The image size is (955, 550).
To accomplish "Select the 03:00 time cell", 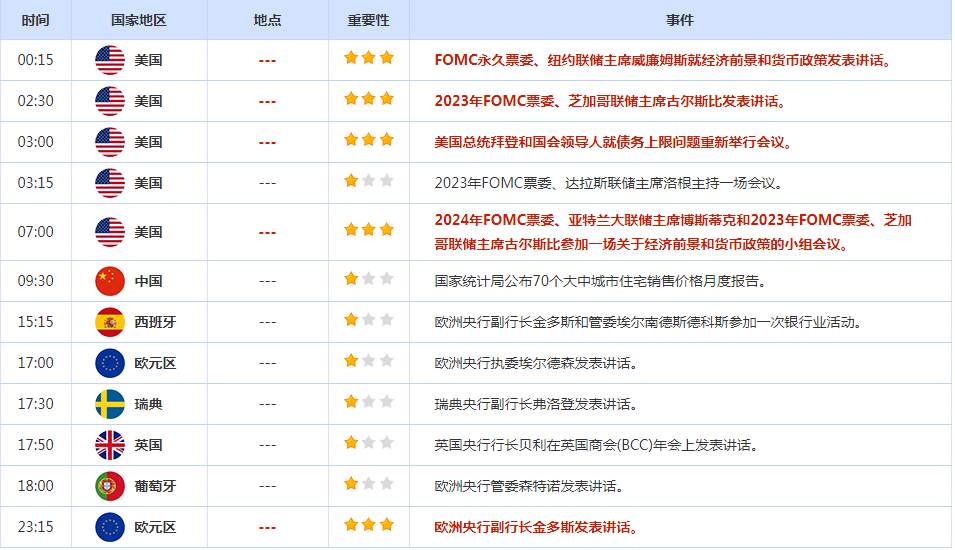I will pos(35,142).
